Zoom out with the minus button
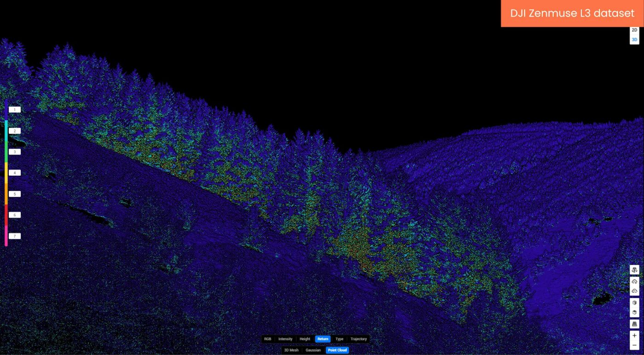This screenshot has width=644, height=355. (x=634, y=345)
